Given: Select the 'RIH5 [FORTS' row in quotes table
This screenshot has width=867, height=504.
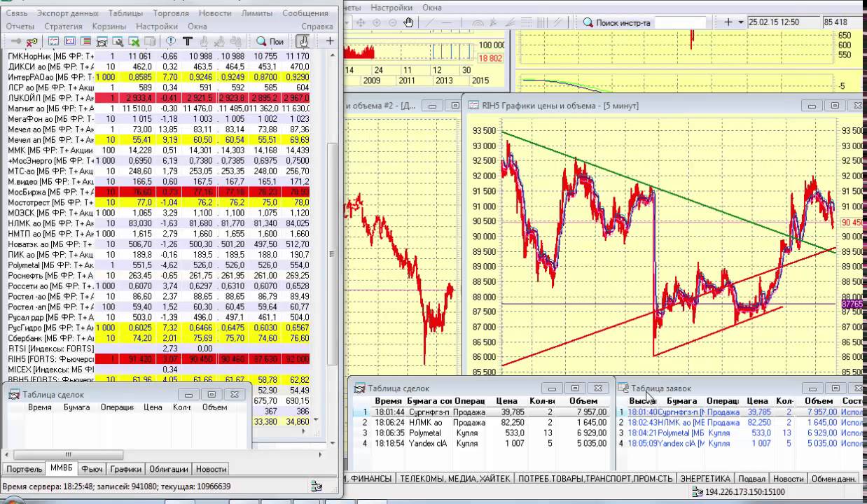Looking at the screenshot, I should pyautogui.click(x=158, y=359).
